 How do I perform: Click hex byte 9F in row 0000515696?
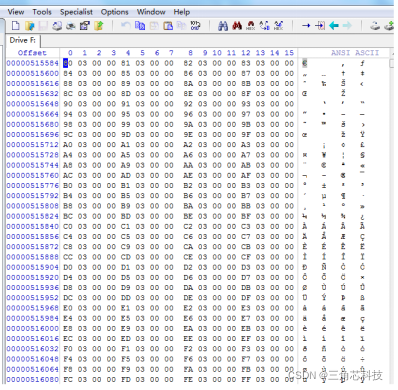246,134
